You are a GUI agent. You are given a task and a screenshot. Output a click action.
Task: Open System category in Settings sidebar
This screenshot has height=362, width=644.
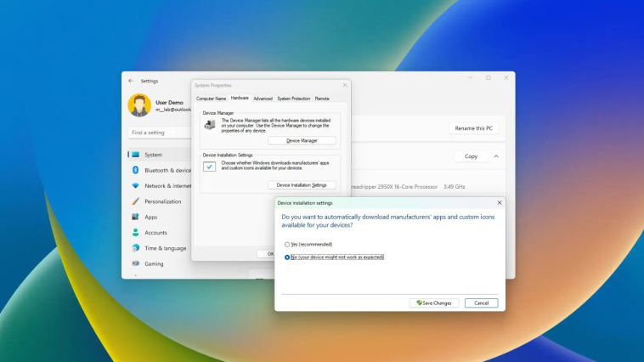[160, 155]
